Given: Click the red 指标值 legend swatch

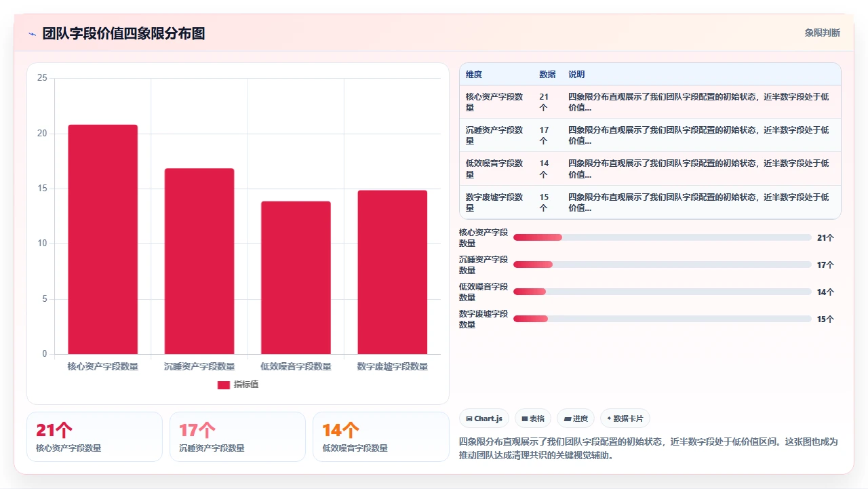Looking at the screenshot, I should (224, 385).
